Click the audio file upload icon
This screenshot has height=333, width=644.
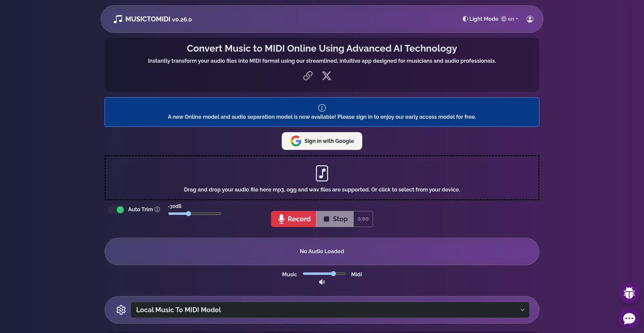[322, 173]
